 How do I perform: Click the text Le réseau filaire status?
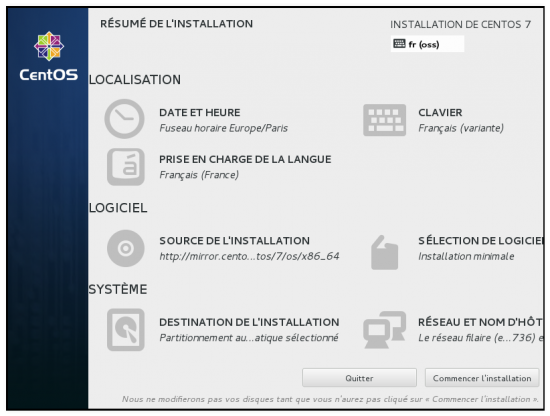coord(481,338)
